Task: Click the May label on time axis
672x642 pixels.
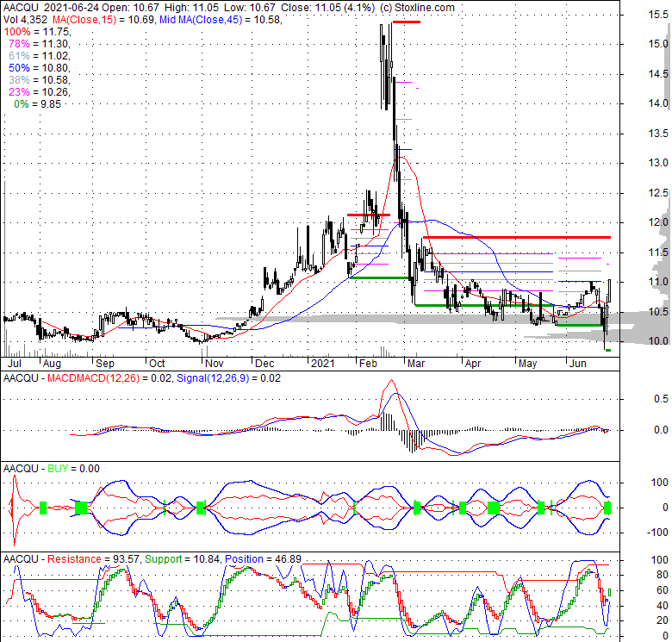Action: 527,364
